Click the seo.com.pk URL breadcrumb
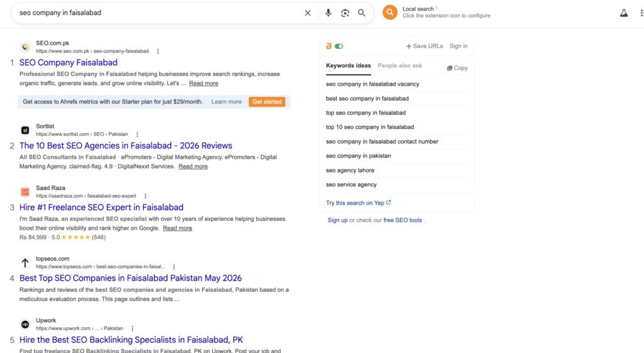Viewport: 644px width, 353px height. 92,52
